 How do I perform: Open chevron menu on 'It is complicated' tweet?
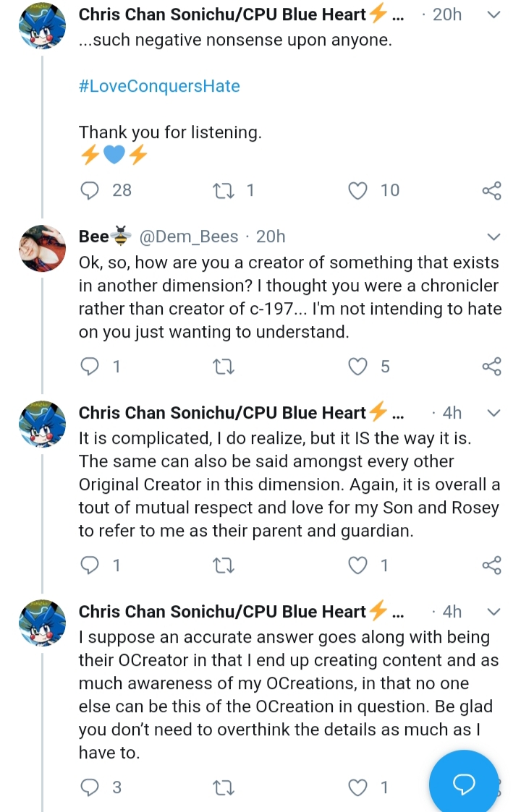[494, 414]
